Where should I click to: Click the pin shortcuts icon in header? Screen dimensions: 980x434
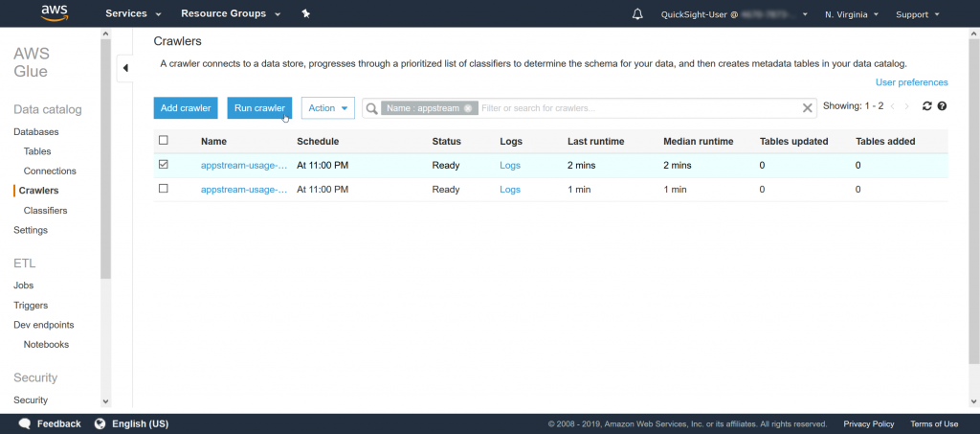tap(305, 13)
